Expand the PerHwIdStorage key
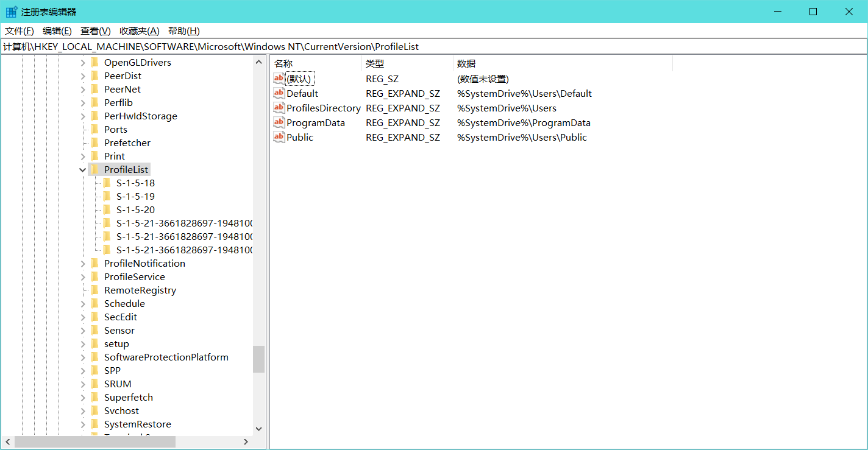Image resolution: width=868 pixels, height=450 pixels. click(x=83, y=116)
